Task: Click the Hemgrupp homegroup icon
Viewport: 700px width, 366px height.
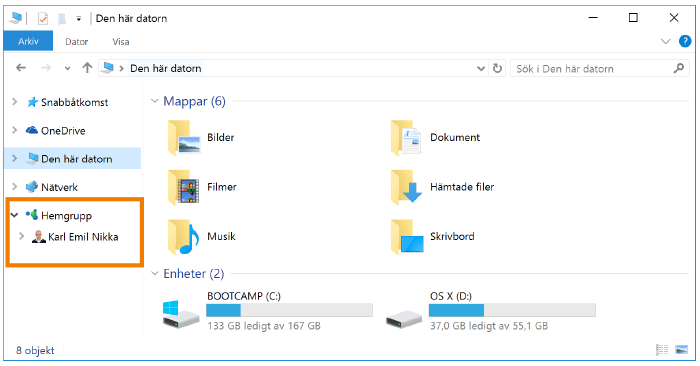Action: [32, 215]
